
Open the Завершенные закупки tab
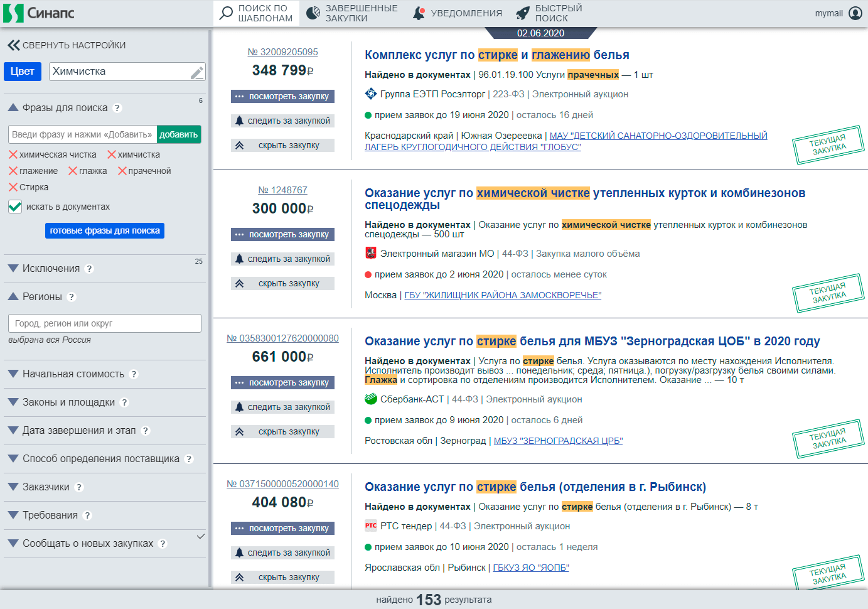pos(352,13)
